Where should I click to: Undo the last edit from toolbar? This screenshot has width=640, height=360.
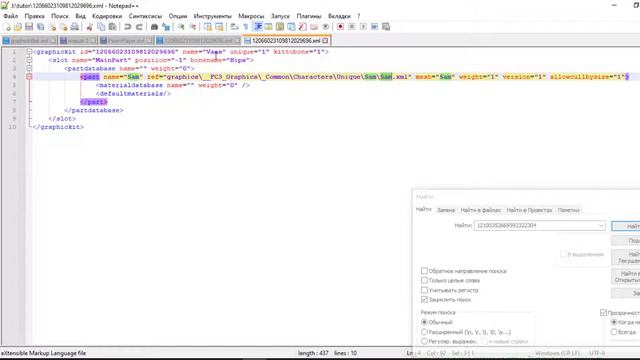click(128, 27)
